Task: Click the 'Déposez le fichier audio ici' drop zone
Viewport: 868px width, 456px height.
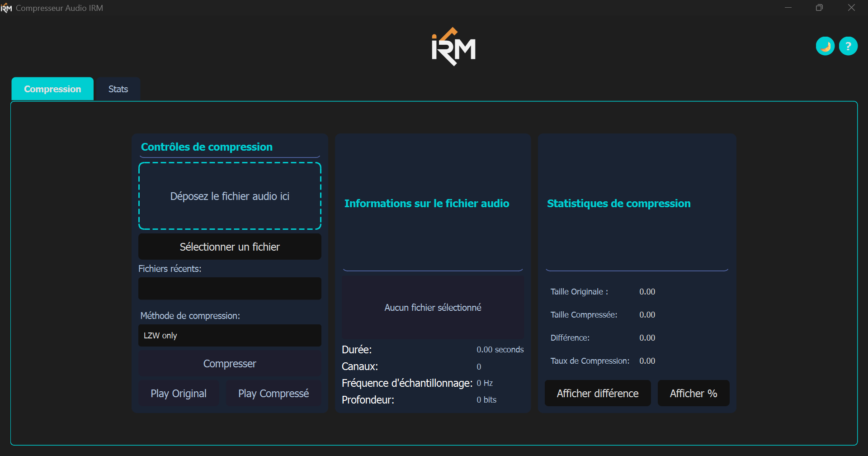Action: tap(230, 196)
